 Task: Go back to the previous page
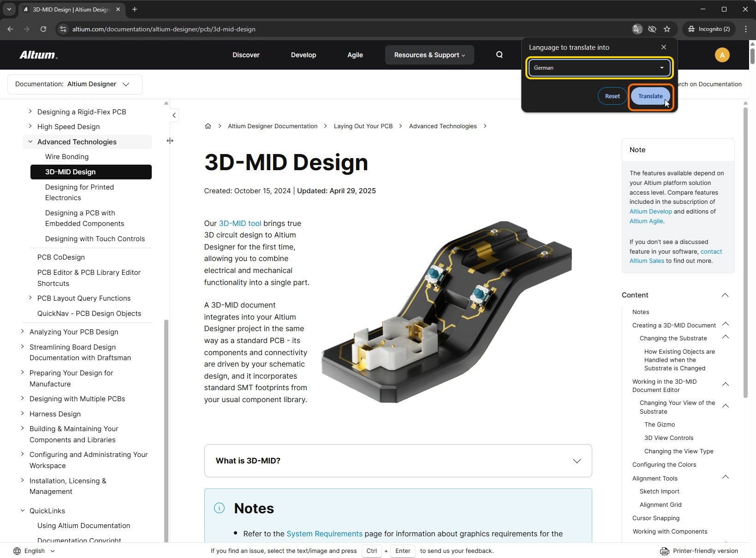(10, 29)
